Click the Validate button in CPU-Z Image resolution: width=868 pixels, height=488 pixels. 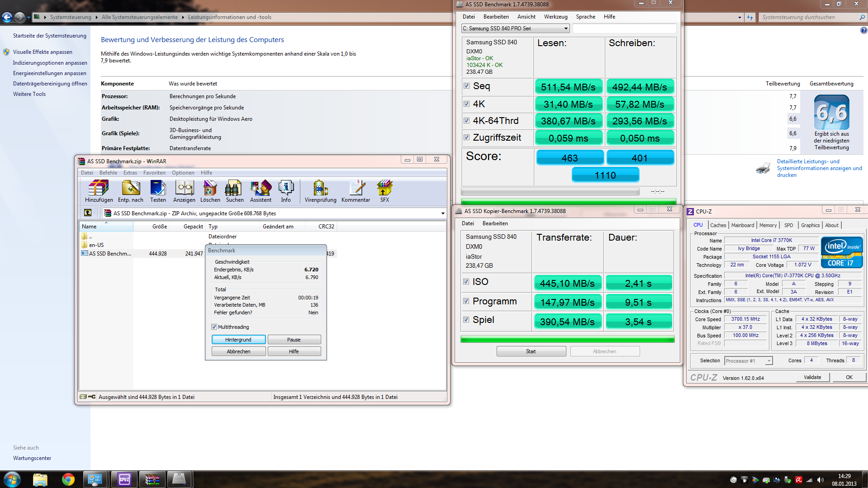(x=812, y=377)
